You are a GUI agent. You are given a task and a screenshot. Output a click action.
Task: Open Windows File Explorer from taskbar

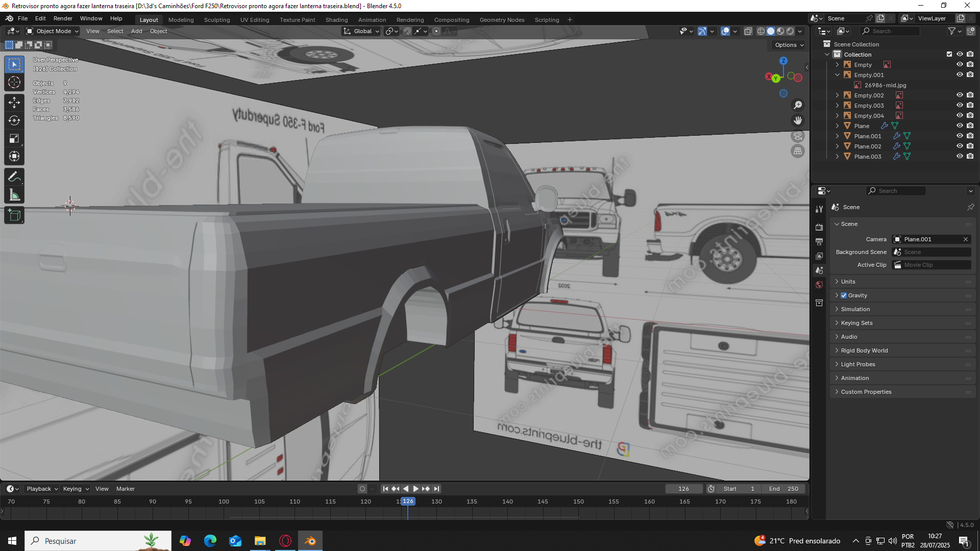coord(260,541)
